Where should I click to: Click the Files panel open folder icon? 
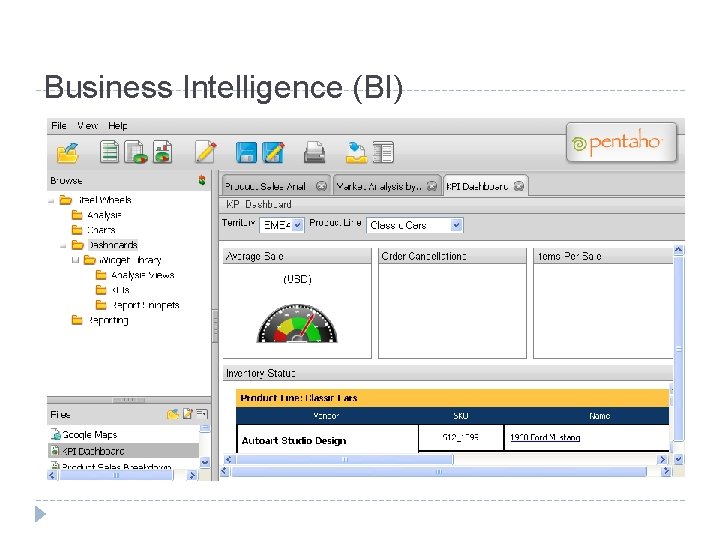tap(173, 414)
